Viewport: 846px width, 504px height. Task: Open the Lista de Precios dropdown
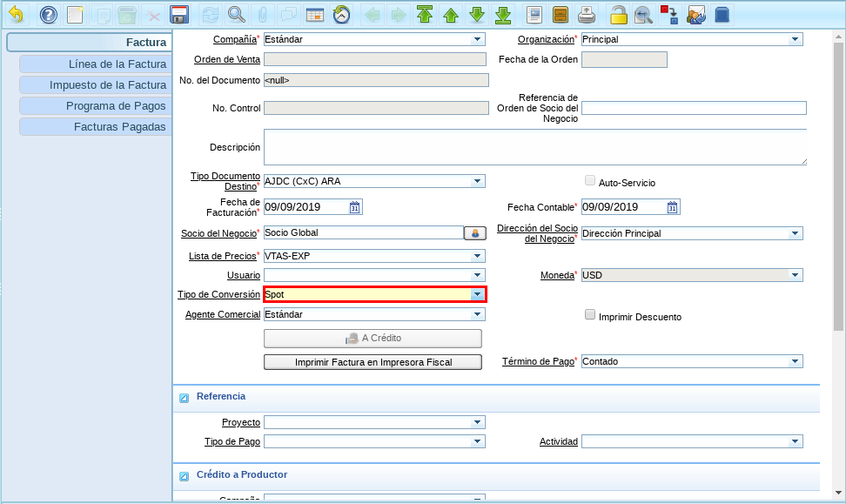click(x=477, y=256)
